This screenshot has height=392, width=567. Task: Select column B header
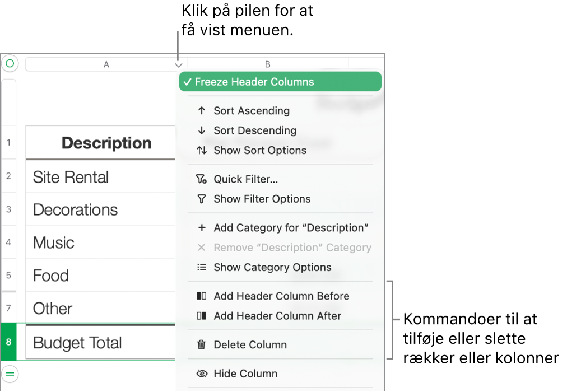pos(267,64)
